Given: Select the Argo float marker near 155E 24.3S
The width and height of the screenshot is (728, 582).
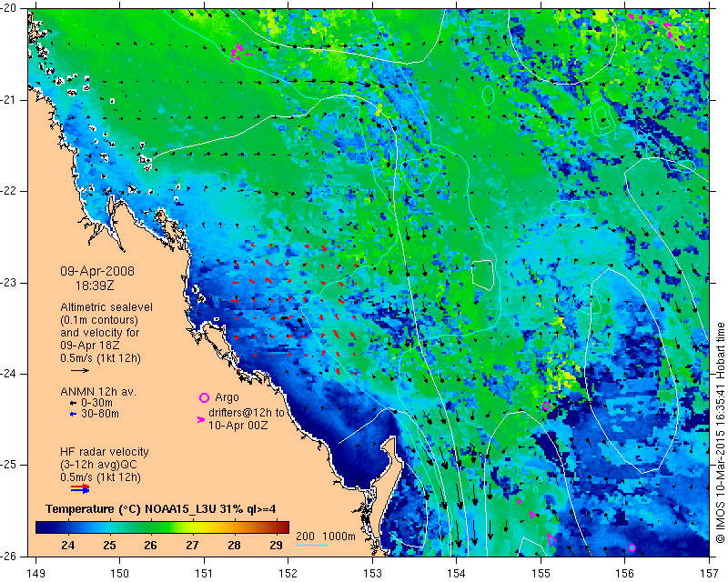Looking at the screenshot, I should coord(546,406).
